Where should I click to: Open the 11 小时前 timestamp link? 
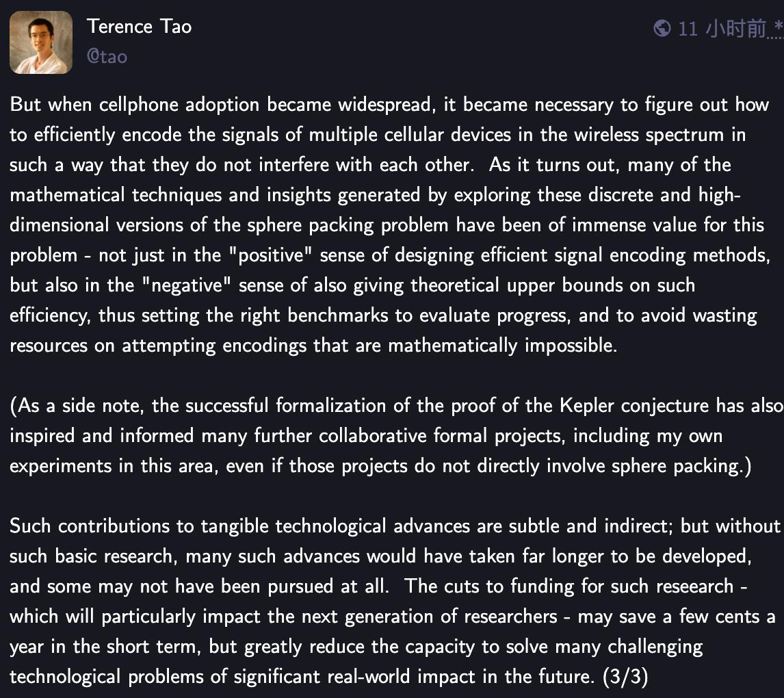(722, 29)
